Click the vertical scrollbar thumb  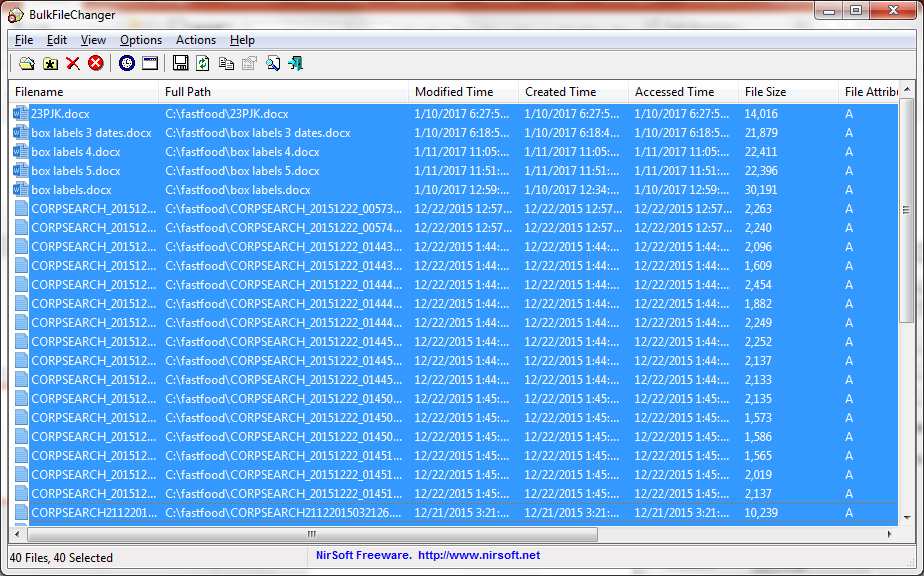[906, 210]
